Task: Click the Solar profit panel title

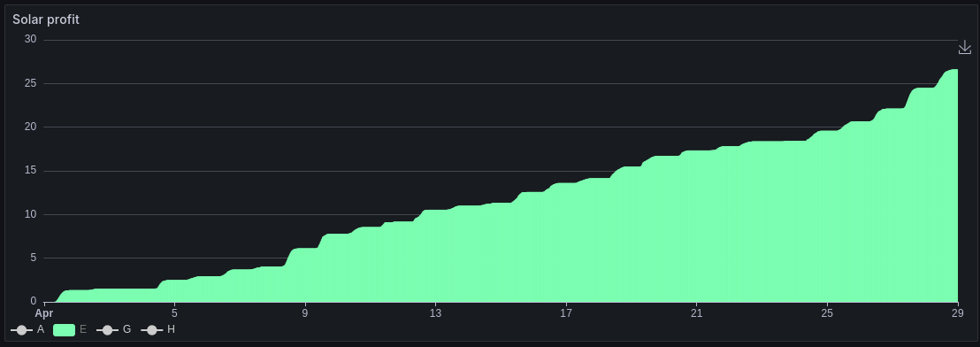Action: point(46,19)
